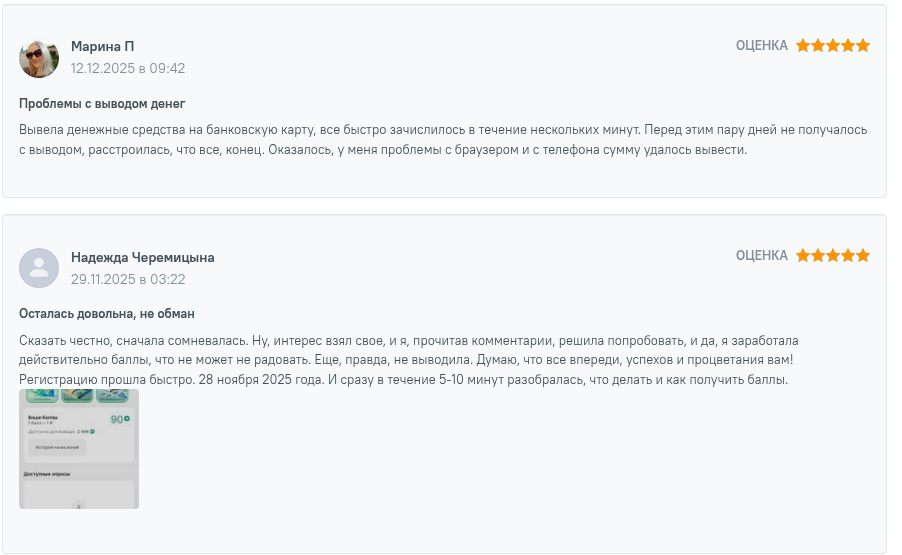Click second star in Марина П's rating

[x=818, y=45]
